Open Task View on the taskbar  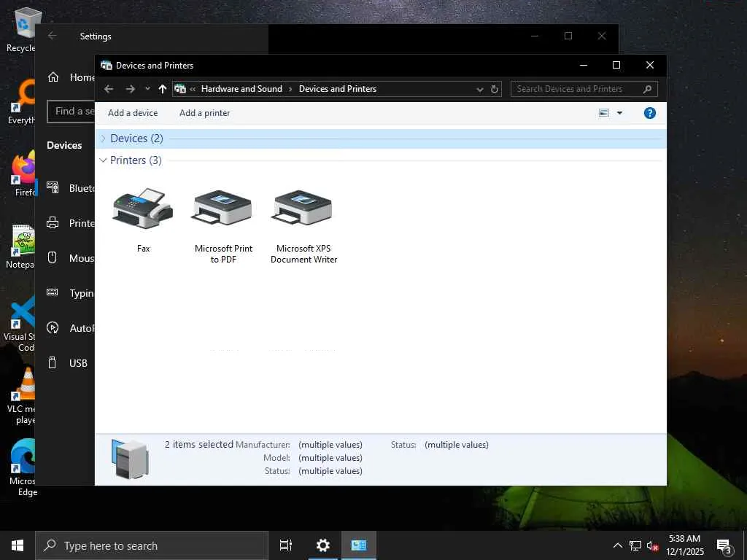[286, 545]
